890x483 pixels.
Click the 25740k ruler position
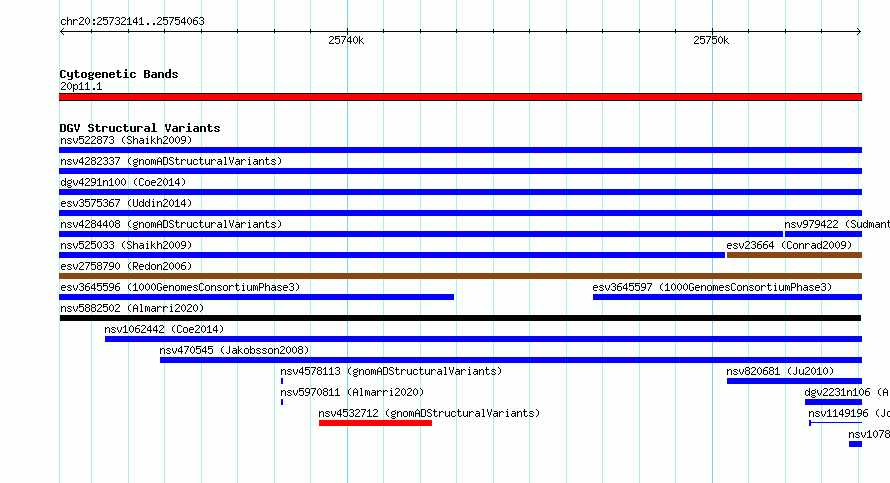pyautogui.click(x=346, y=40)
